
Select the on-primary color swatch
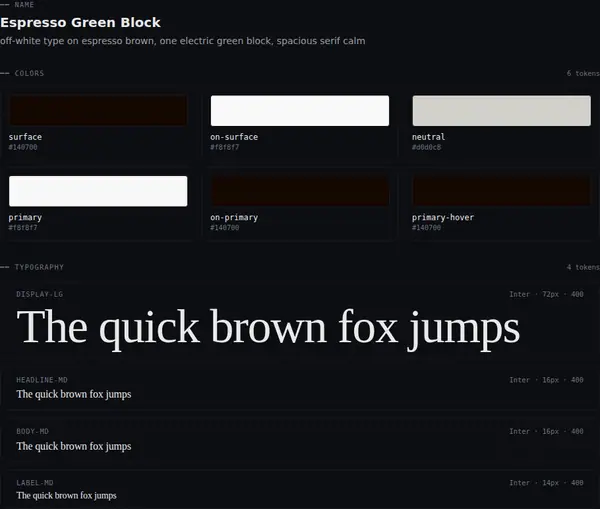pyautogui.click(x=300, y=191)
